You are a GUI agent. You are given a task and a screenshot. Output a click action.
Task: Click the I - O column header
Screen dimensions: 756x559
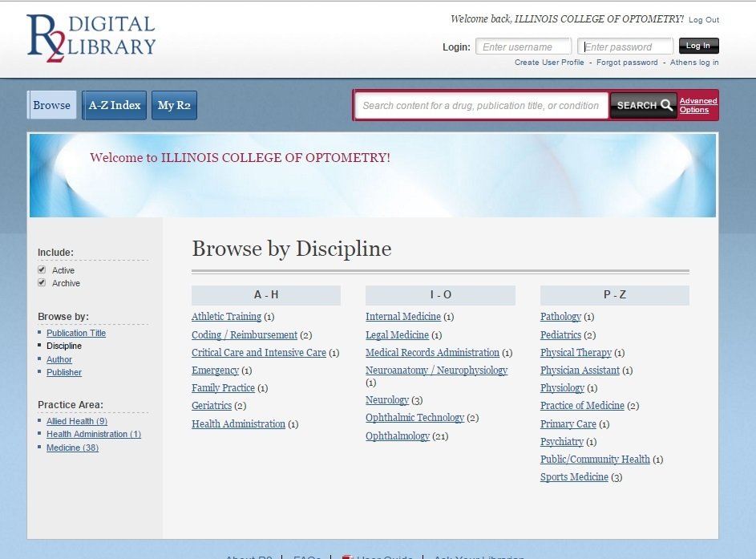(x=440, y=295)
